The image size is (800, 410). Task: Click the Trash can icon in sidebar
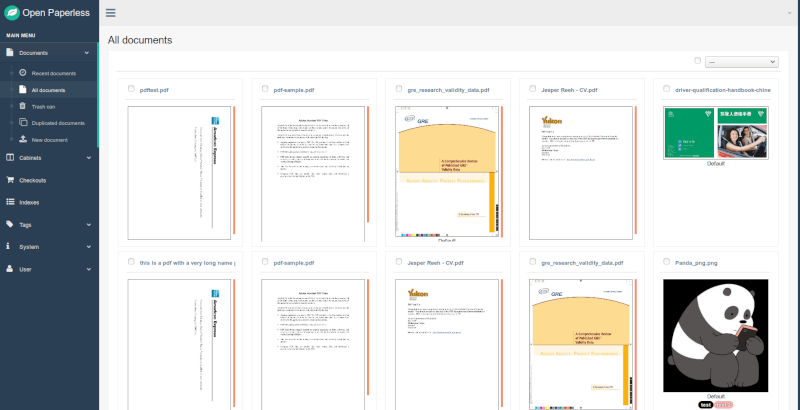[x=22, y=106]
